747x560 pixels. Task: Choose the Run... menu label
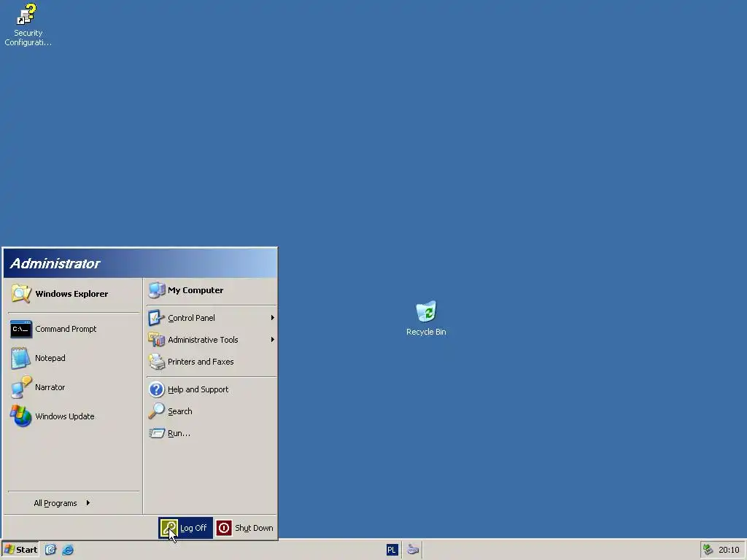pyautogui.click(x=179, y=433)
